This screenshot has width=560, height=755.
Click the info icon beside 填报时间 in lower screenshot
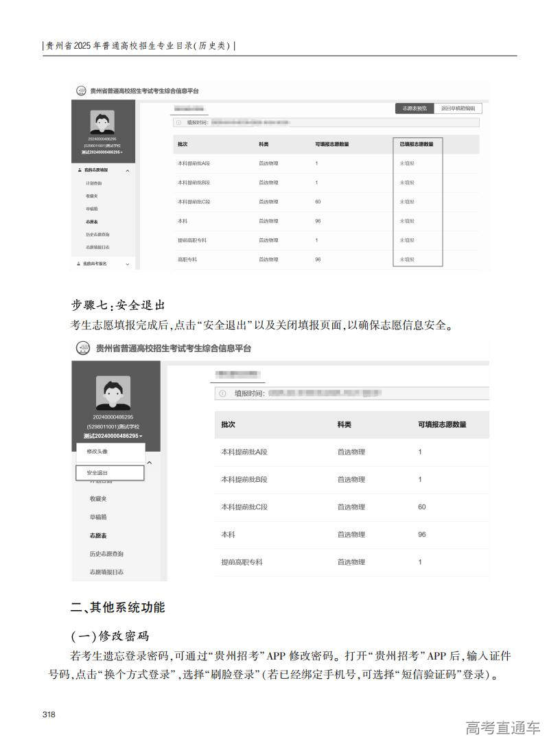pyautogui.click(x=222, y=394)
